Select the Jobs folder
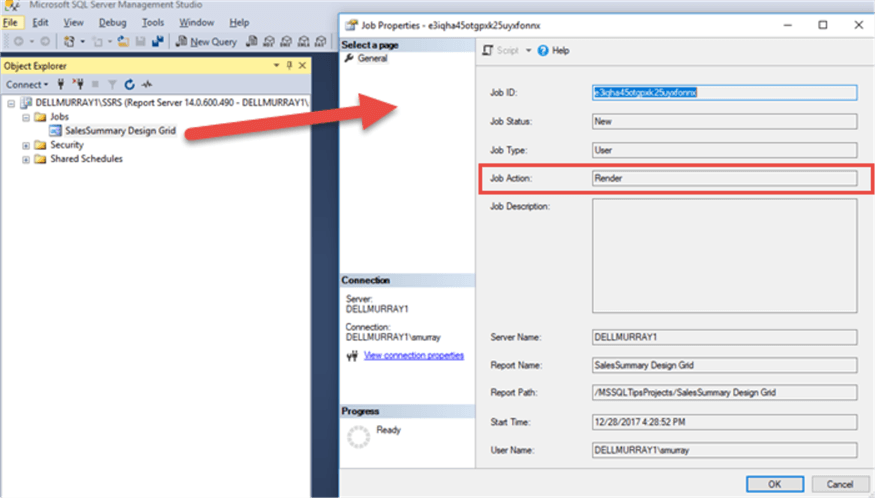 pos(59,117)
